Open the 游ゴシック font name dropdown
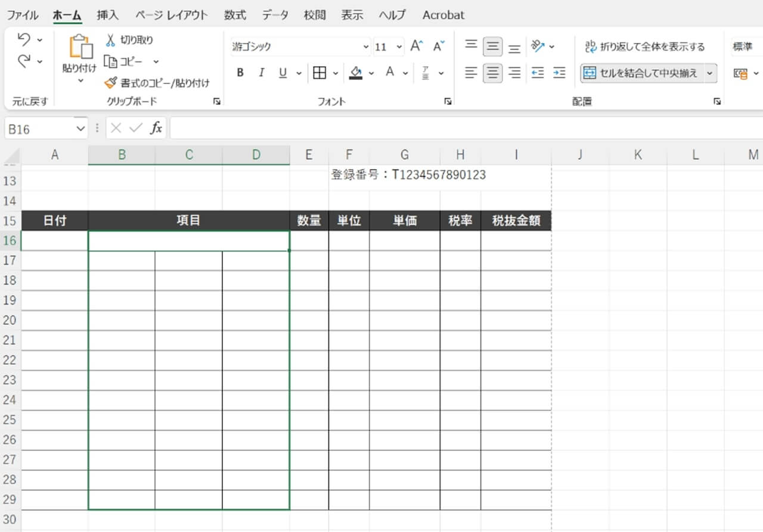The image size is (763, 532). 366,47
